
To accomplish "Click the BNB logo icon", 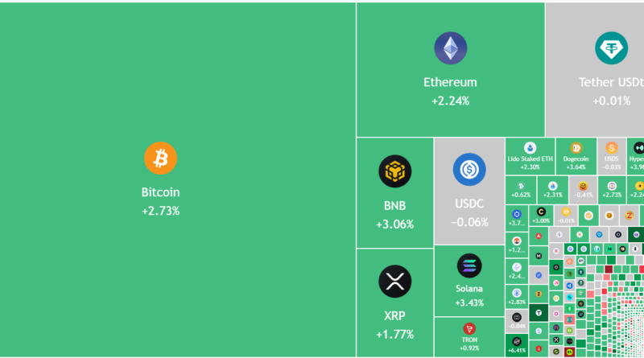I will point(394,171).
